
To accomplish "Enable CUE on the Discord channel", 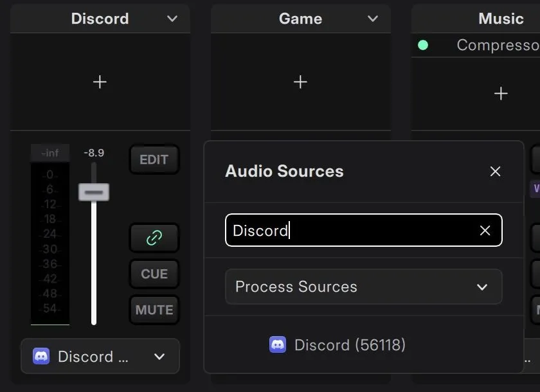I will pos(154,274).
